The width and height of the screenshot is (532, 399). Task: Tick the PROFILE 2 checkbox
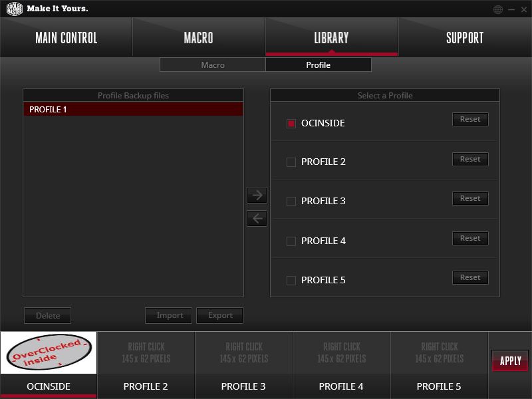291,162
